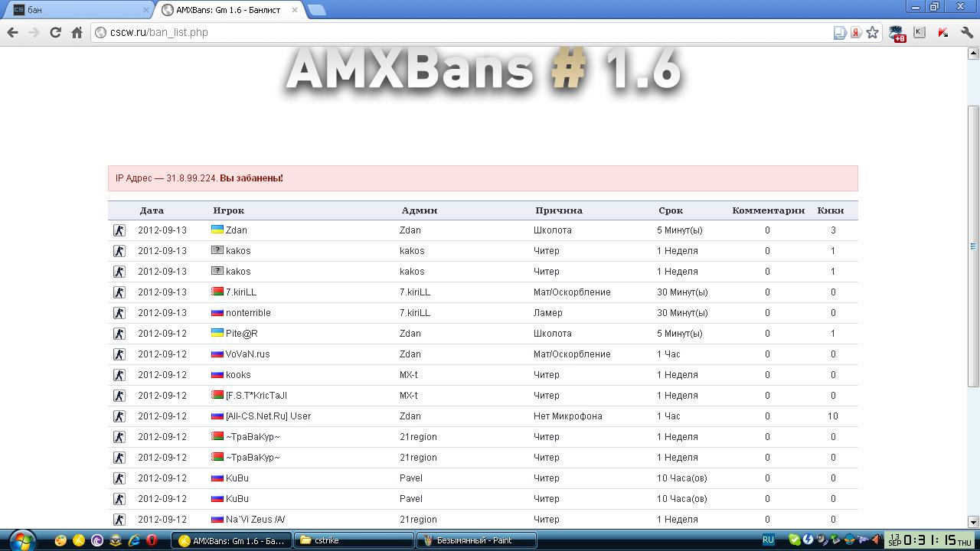Click admin 21region in Na`Vi Zeus row
Screen dimensions: 980x551
[x=418, y=519]
